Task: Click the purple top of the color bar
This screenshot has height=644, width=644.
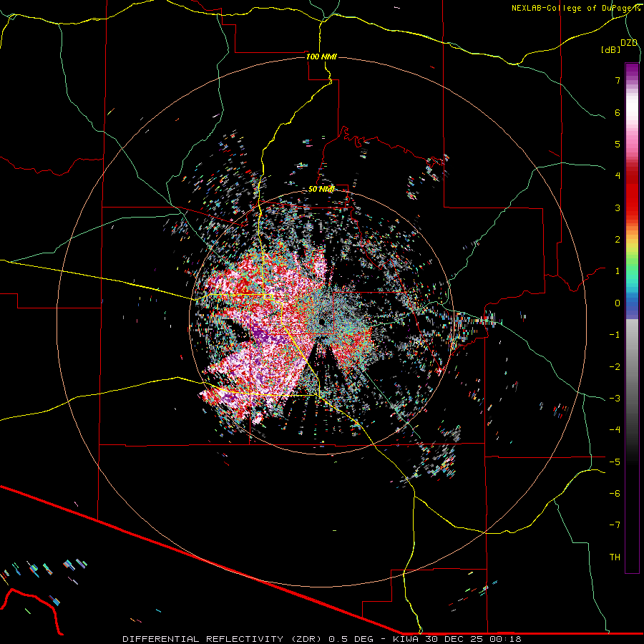Action: (632, 71)
